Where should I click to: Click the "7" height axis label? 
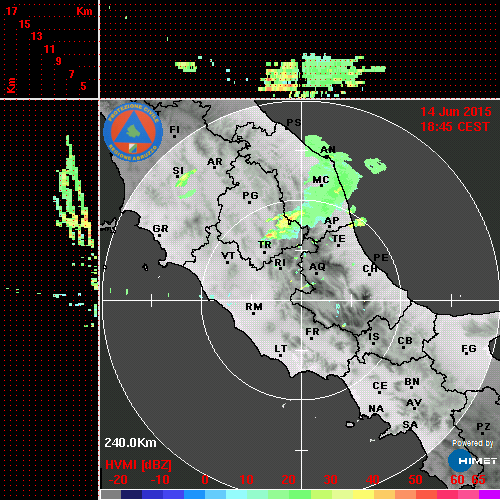(x=71, y=74)
